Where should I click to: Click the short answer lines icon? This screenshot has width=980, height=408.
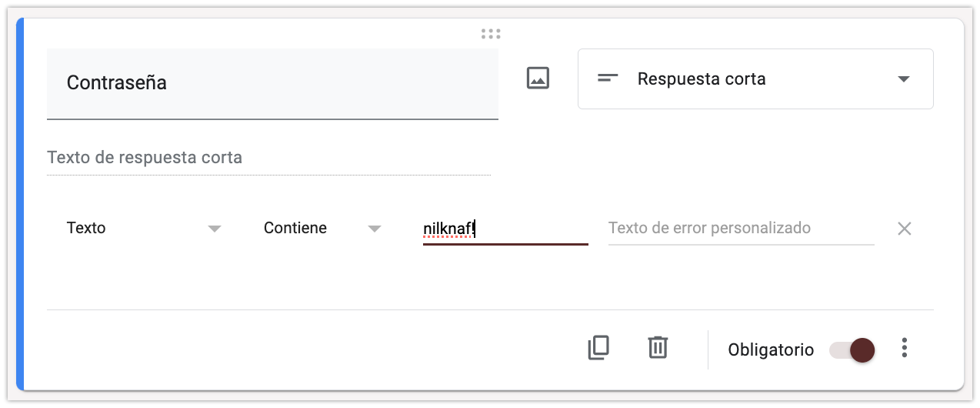tap(608, 79)
